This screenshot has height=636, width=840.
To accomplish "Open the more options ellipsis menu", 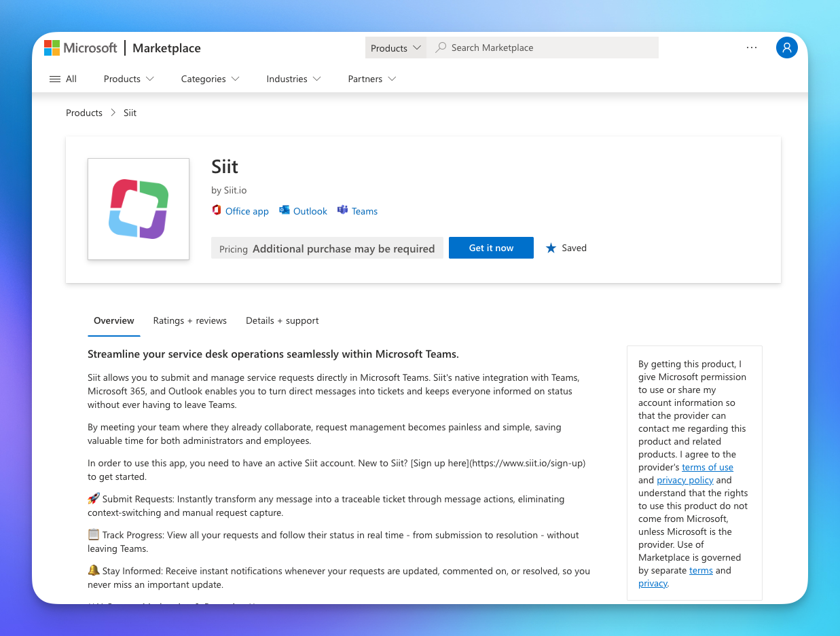I will [x=752, y=48].
